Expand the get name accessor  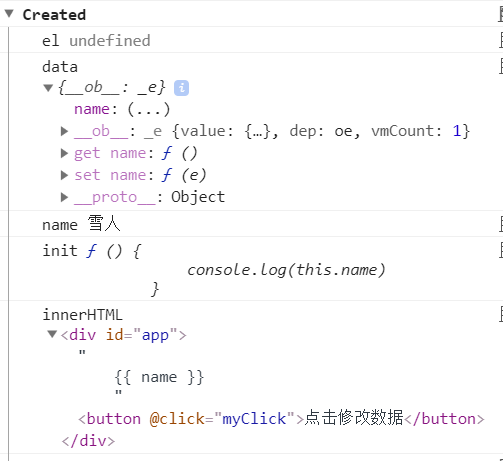click(64, 153)
